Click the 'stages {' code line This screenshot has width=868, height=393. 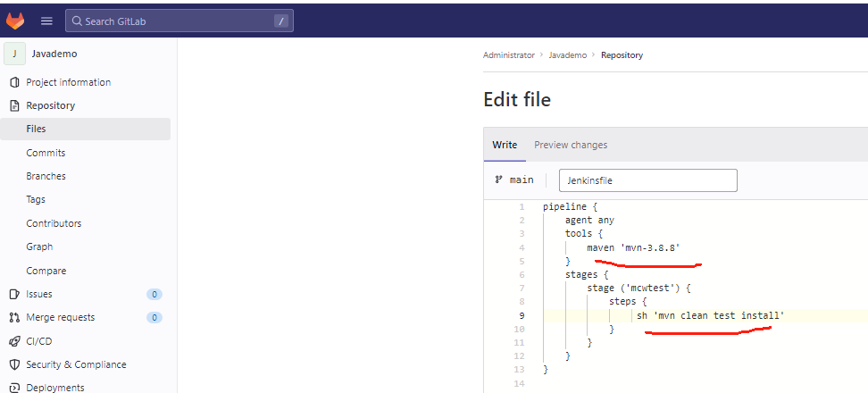pos(587,274)
